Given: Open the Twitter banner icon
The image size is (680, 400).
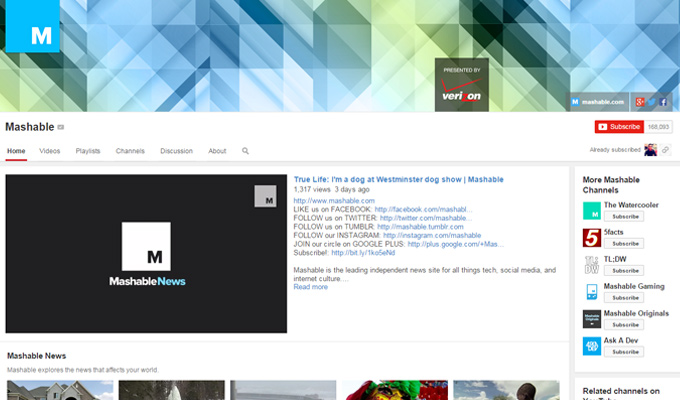Looking at the screenshot, I should point(651,102).
